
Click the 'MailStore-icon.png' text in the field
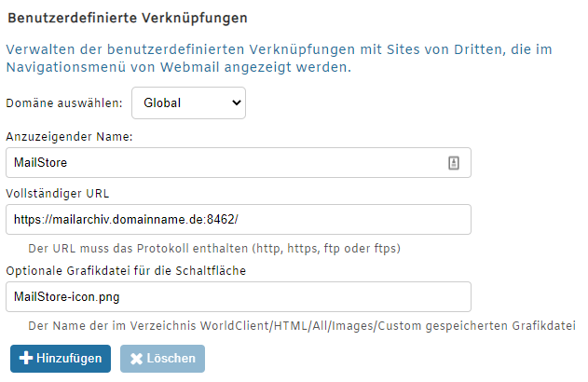[67, 296]
